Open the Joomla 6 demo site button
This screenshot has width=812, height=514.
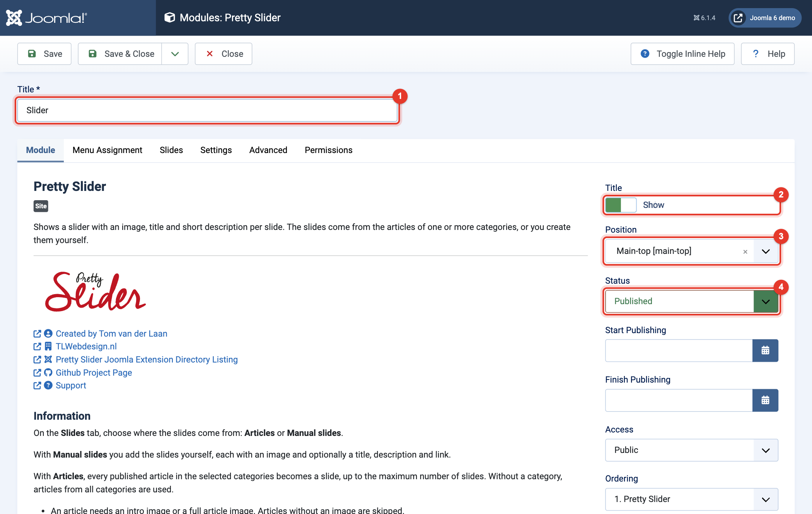[x=764, y=18]
